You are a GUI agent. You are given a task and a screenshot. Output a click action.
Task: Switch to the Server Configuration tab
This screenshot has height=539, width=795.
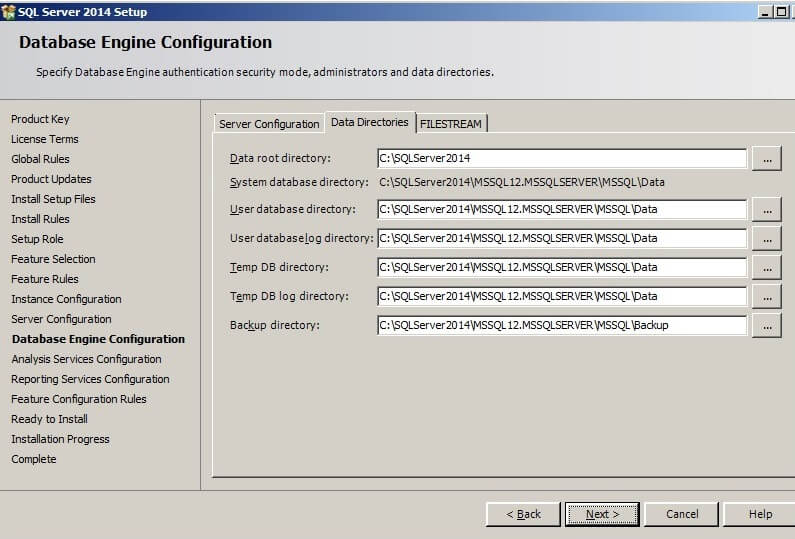click(x=269, y=124)
